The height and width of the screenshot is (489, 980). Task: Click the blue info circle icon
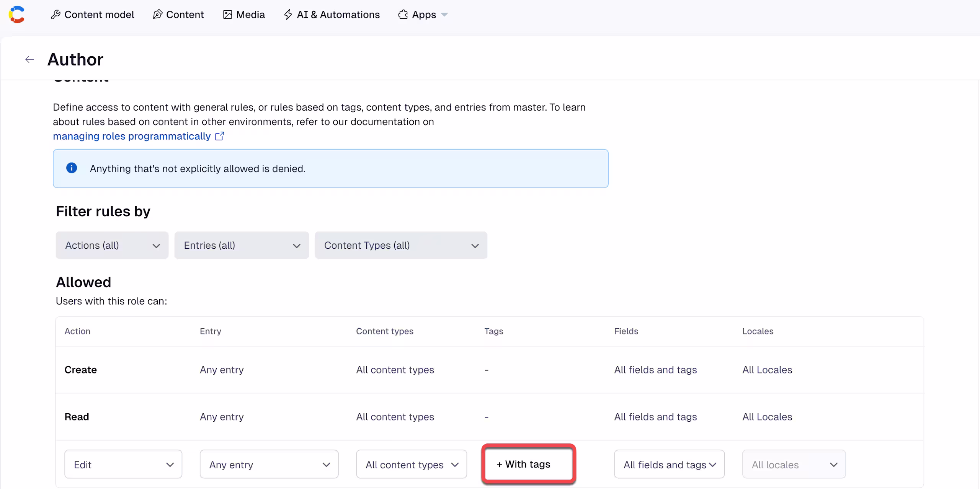pyautogui.click(x=72, y=168)
